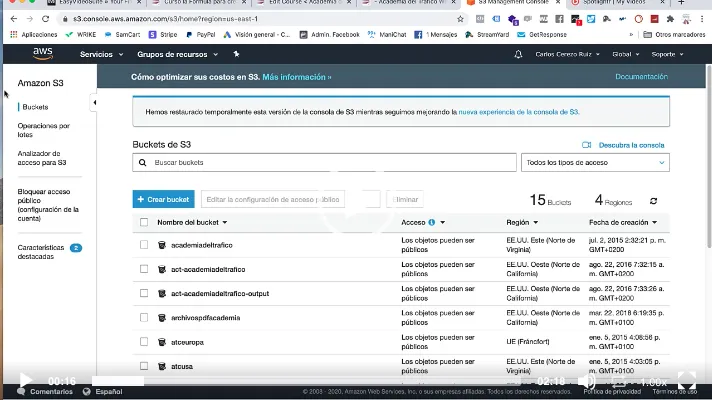Open the Soporte dropdown

[x=667, y=54]
